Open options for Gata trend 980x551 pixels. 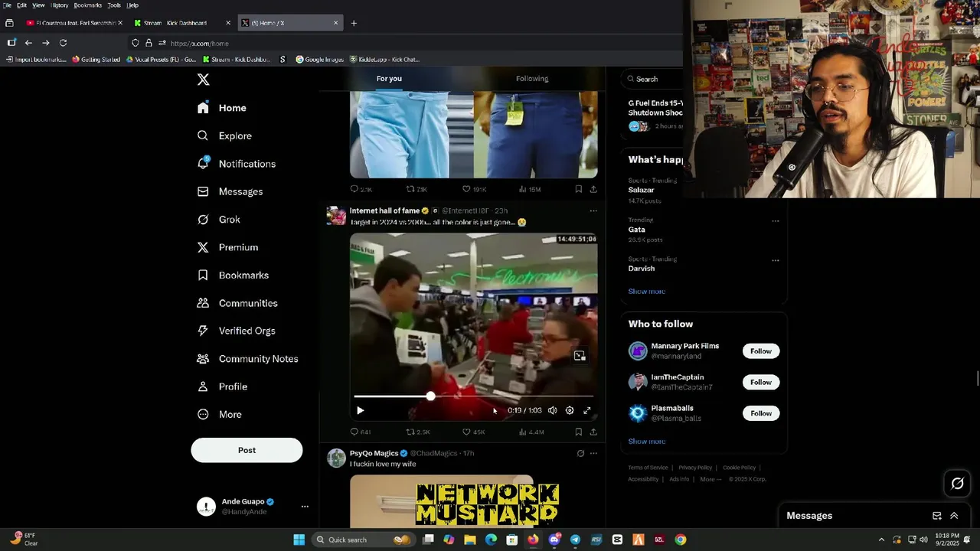click(776, 221)
